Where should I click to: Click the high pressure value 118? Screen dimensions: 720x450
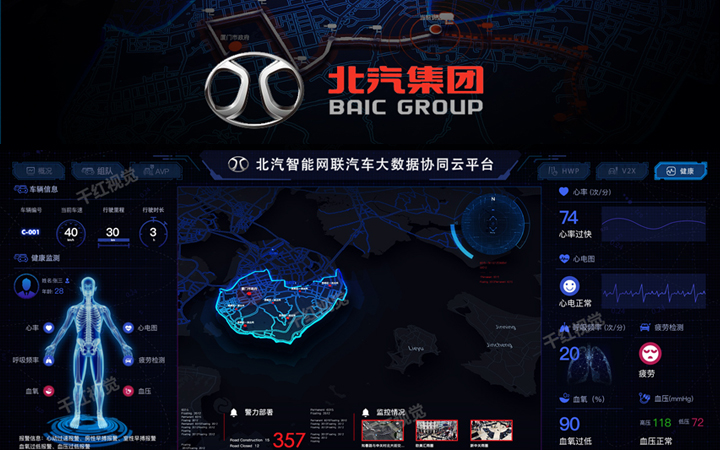tap(662, 422)
